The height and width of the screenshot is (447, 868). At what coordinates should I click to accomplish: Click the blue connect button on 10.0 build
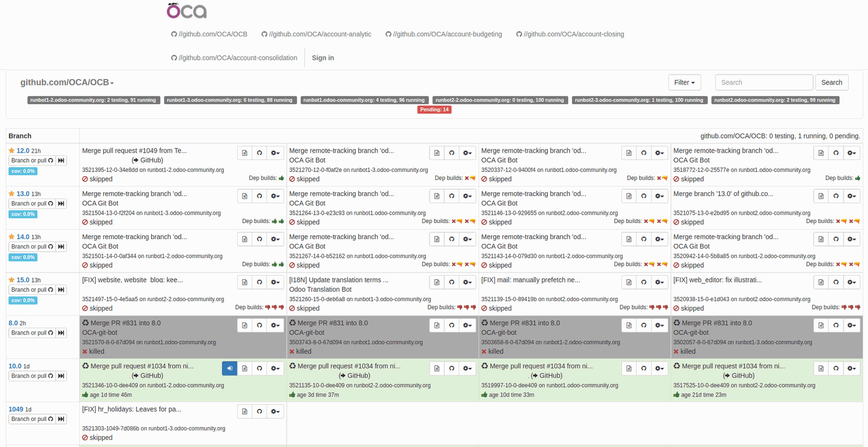coord(229,368)
